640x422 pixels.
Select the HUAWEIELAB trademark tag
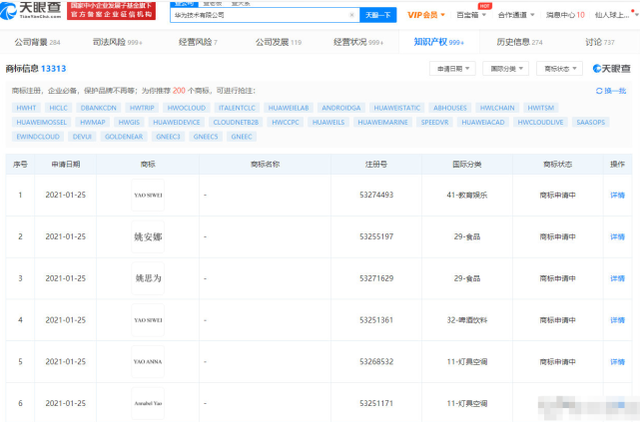click(x=289, y=108)
